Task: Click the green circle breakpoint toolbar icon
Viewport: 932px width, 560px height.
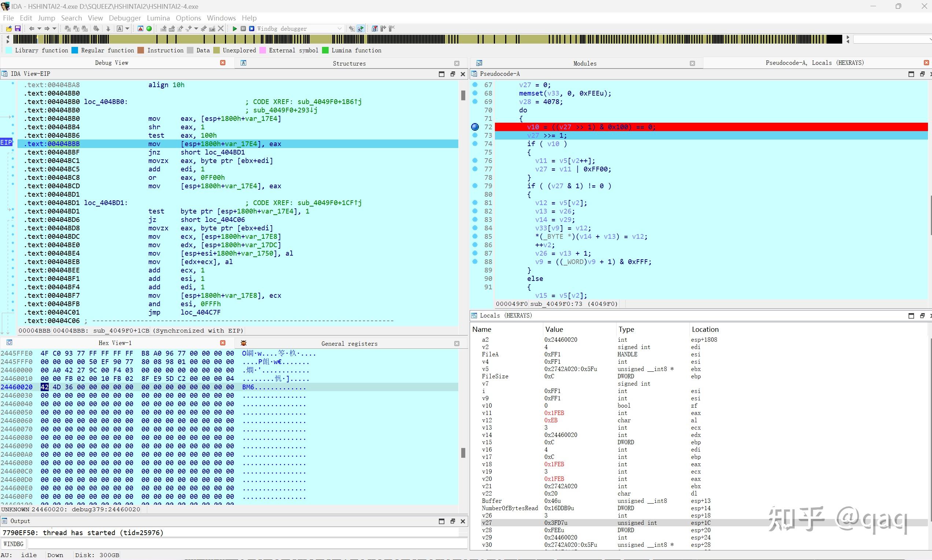Action: pos(149,29)
